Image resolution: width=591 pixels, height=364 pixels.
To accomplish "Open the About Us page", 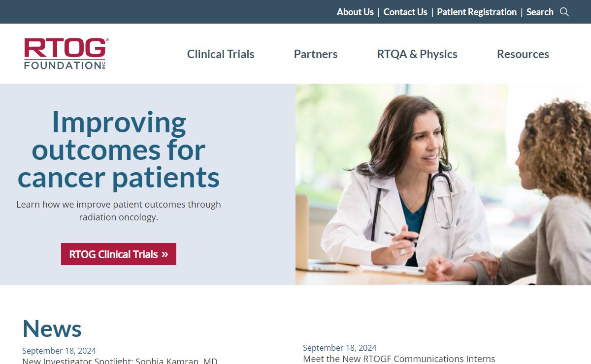I will (x=355, y=12).
